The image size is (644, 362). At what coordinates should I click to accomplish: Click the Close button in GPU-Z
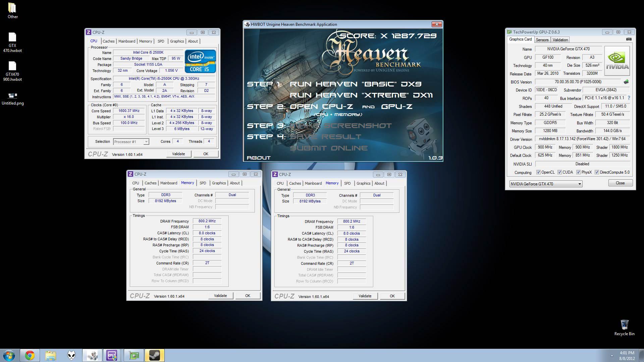click(x=620, y=183)
